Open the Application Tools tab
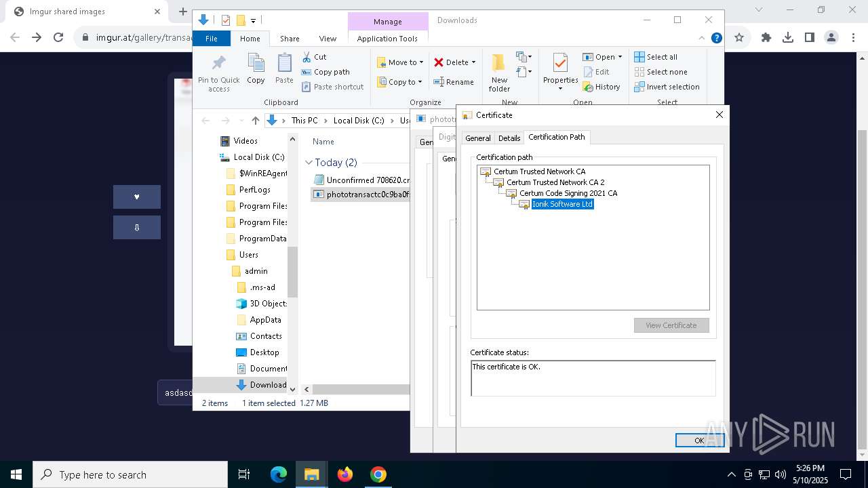This screenshot has width=868, height=488. [387, 39]
